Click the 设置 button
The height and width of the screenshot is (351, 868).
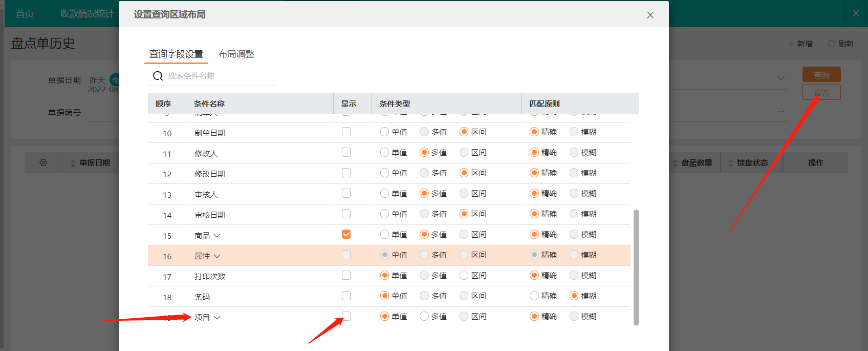point(821,93)
